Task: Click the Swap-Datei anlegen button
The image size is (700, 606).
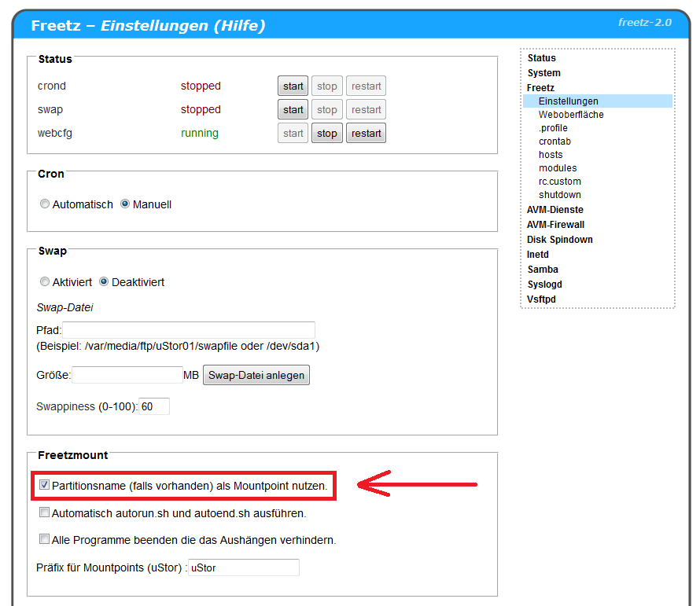Action: point(256,376)
